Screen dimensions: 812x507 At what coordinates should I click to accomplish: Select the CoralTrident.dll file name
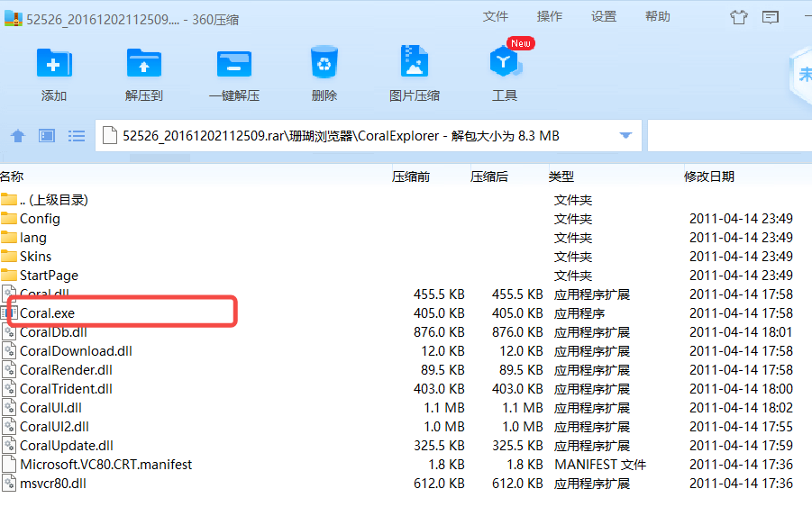[x=66, y=388]
